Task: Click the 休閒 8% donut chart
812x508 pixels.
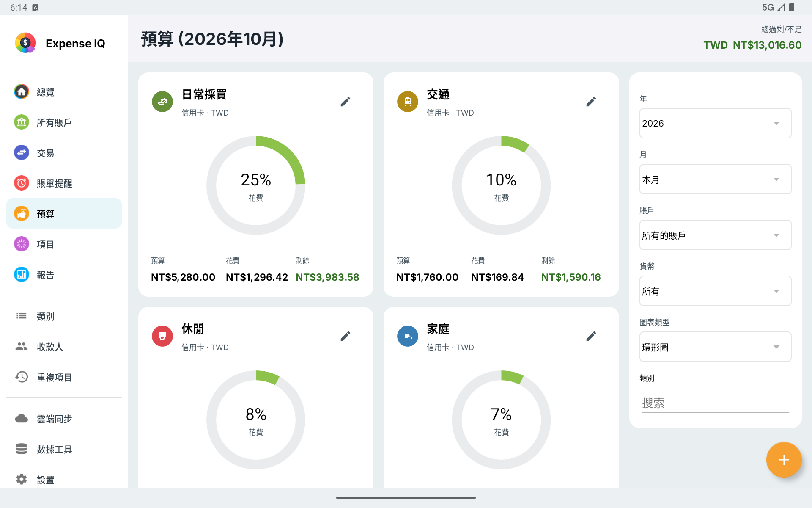Action: click(256, 420)
